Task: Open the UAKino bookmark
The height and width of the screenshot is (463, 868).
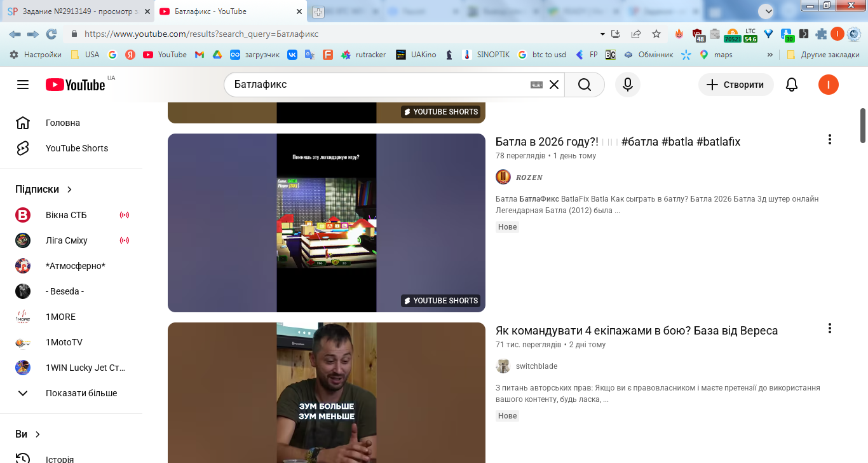Action: click(416, 55)
